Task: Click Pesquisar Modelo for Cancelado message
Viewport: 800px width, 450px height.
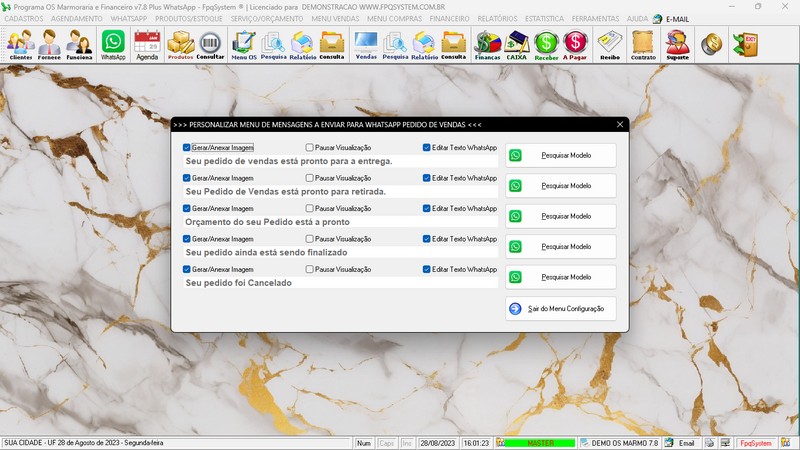Action: [x=561, y=277]
